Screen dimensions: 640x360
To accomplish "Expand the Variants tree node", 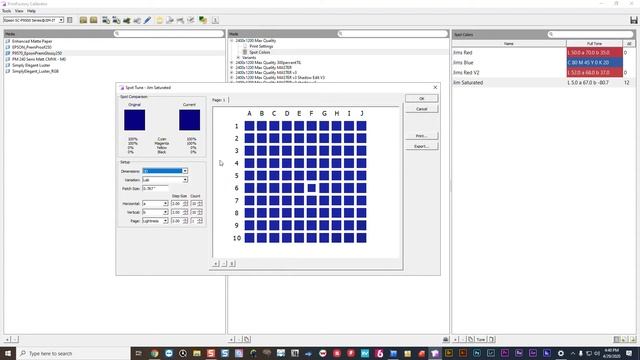I will [x=238, y=58].
